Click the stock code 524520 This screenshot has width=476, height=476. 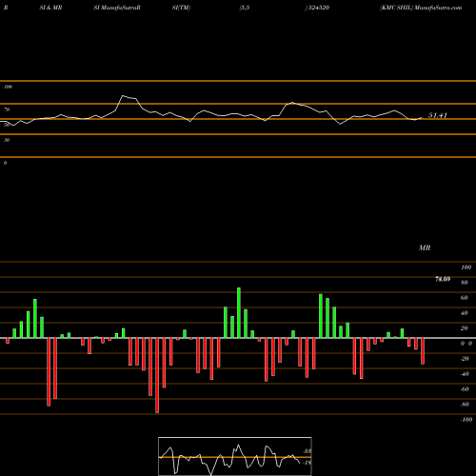(x=319, y=8)
